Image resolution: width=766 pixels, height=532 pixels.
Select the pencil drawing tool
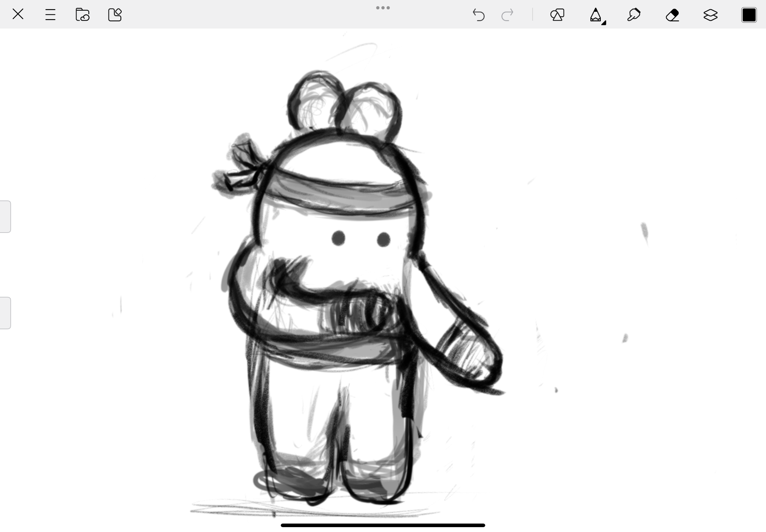595,15
